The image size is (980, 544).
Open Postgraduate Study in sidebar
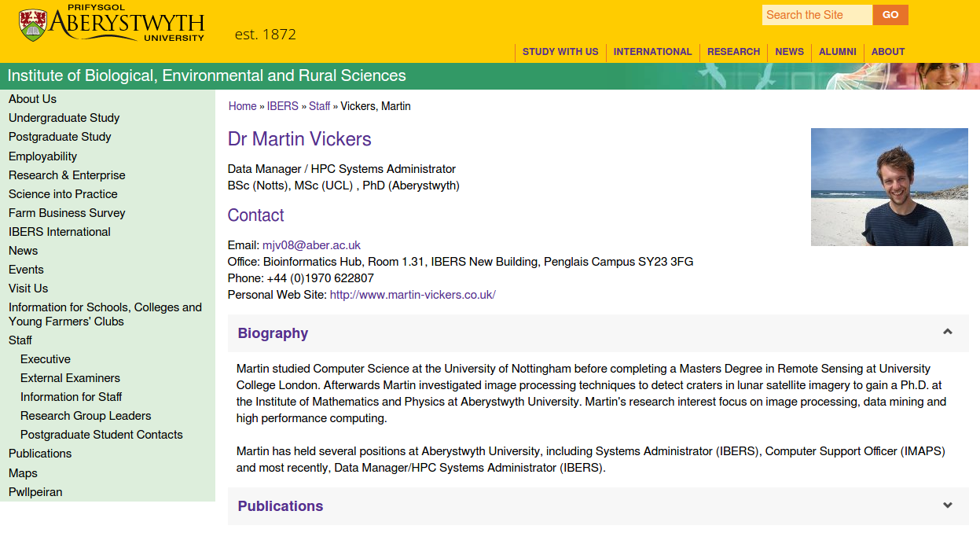(60, 137)
